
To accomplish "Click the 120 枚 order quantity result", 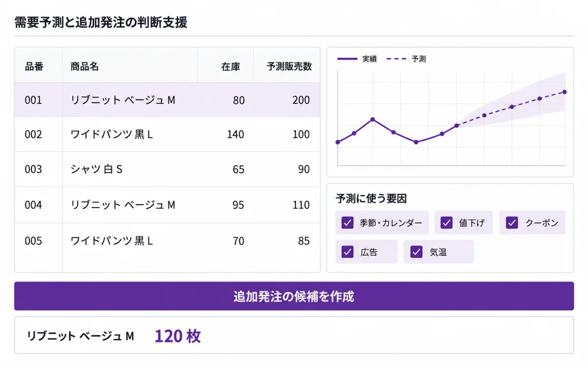I will click(x=178, y=336).
